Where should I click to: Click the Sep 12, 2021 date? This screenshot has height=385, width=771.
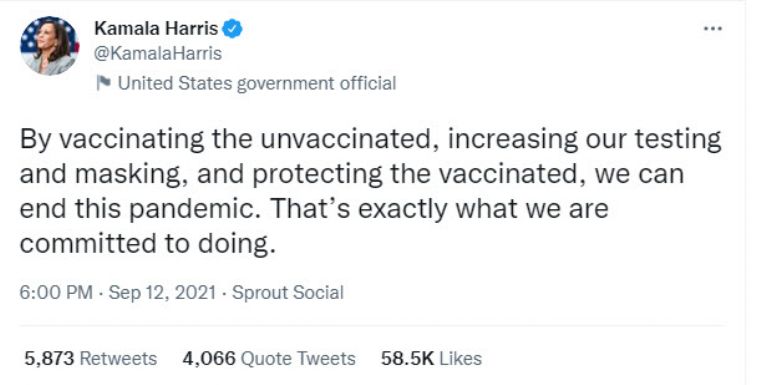pos(162,292)
